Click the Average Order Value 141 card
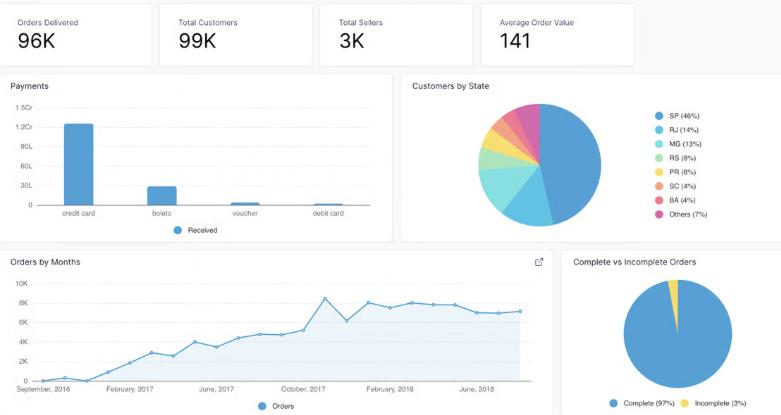The width and height of the screenshot is (781, 415). click(557, 35)
